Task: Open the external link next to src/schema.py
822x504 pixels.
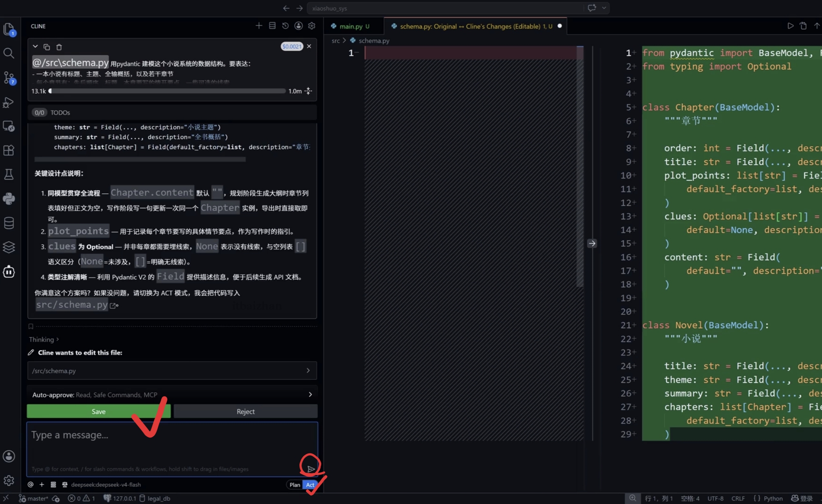Action: 113,305
